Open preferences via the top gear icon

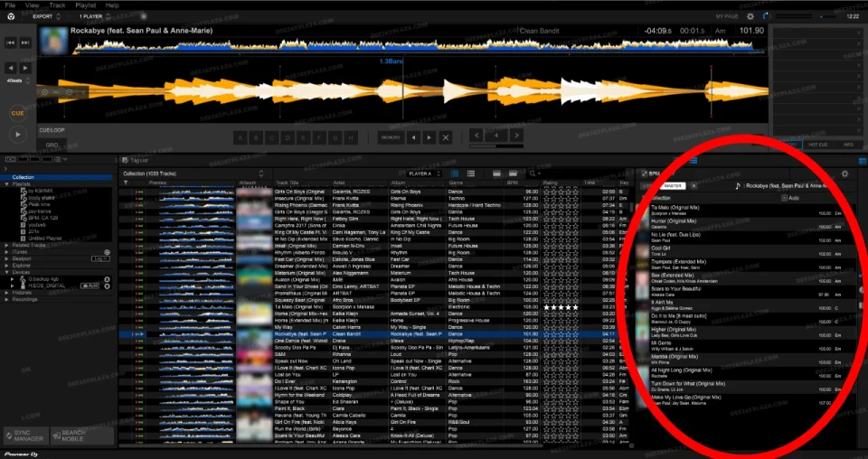coord(750,16)
